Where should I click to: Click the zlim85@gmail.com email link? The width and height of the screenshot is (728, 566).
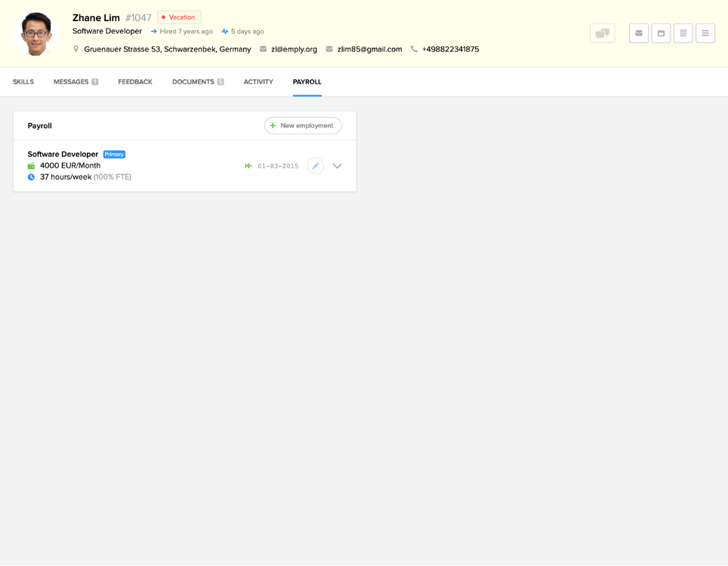(369, 49)
